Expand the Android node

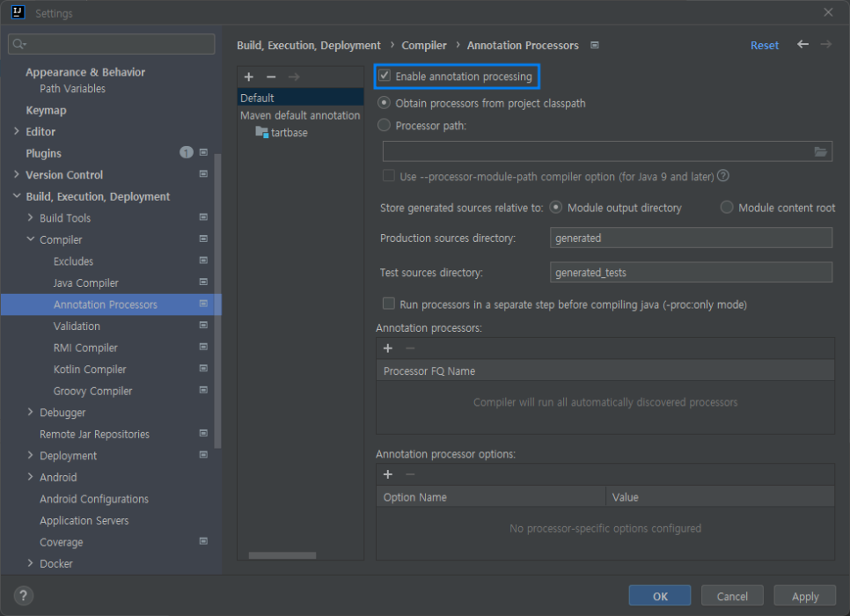[30, 477]
